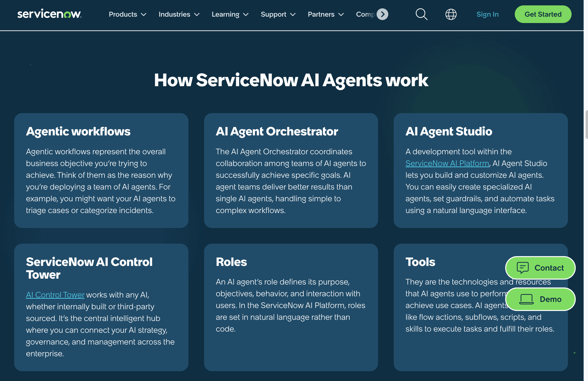Click the laptop icon on Demo
The height and width of the screenshot is (381, 588).
coord(526,299)
